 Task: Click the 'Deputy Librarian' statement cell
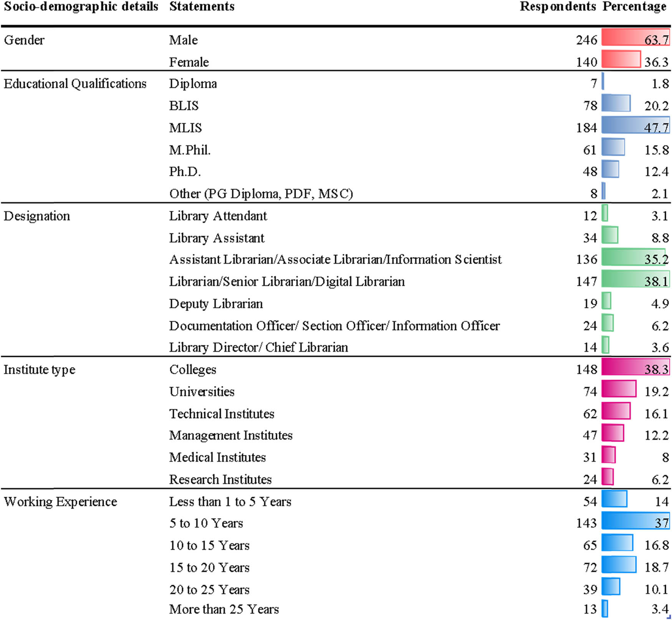pyautogui.click(x=216, y=304)
